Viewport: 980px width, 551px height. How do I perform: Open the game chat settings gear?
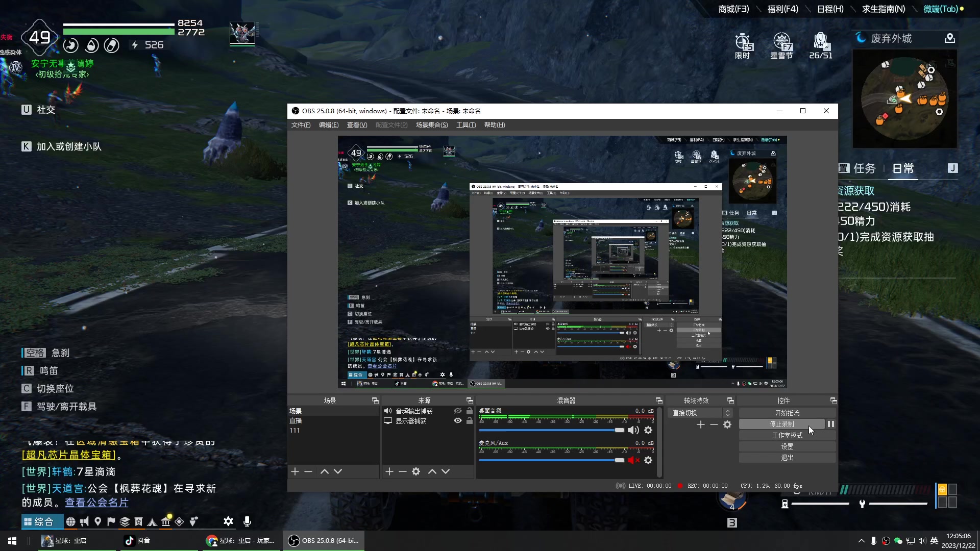point(228,521)
